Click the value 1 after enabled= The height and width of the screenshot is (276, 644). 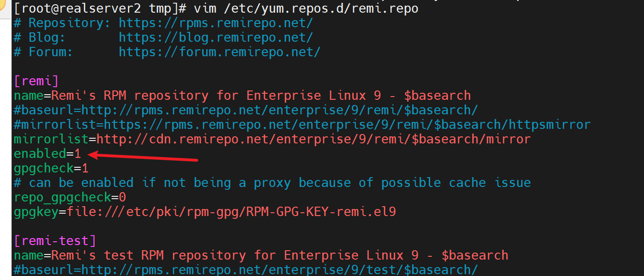click(78, 153)
